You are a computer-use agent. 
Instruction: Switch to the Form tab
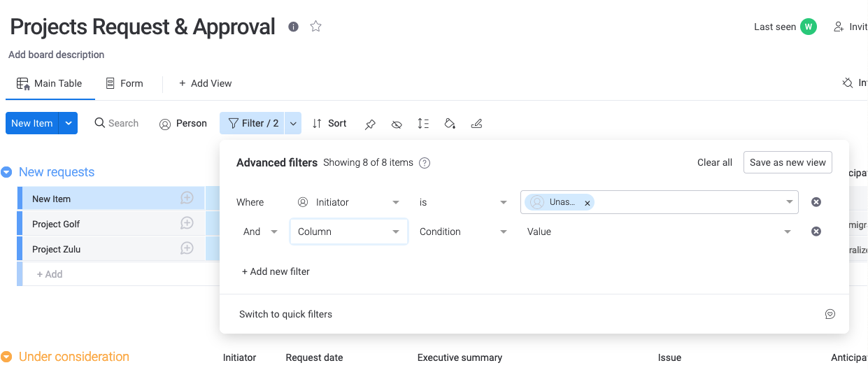124,83
